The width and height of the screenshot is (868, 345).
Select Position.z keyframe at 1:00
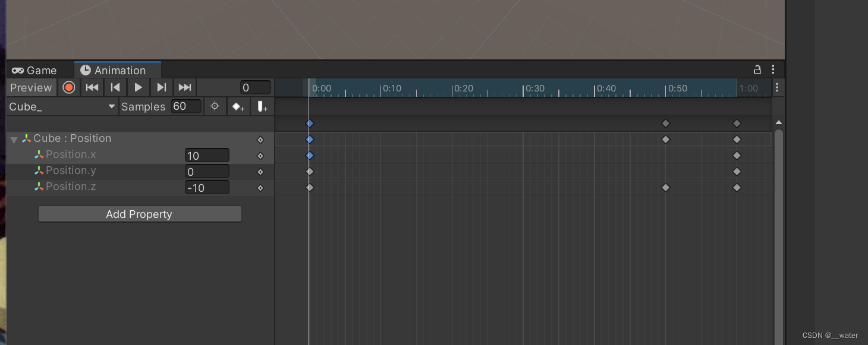pyautogui.click(x=737, y=188)
